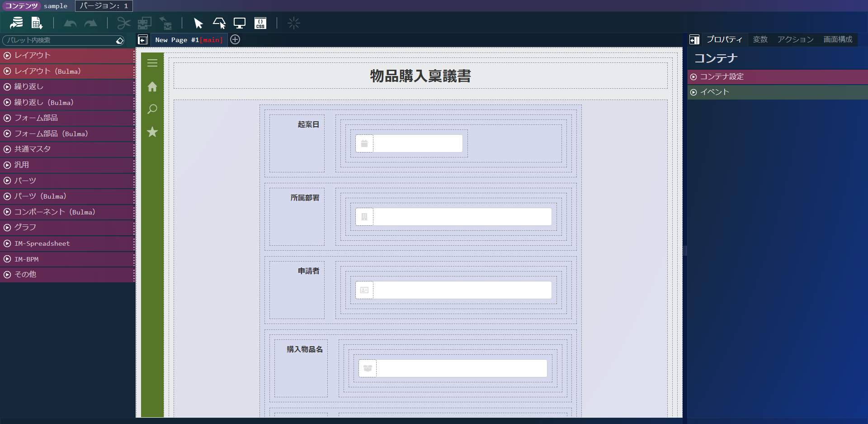The image size is (868, 424).
Task: Click the search magnifier in green sidebar
Action: point(152,109)
